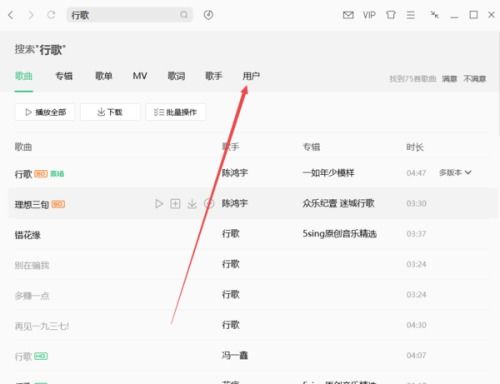The height and width of the screenshot is (384, 500).
Task: Click the 找到75首歌曲 result count text
Action: coord(413,79)
